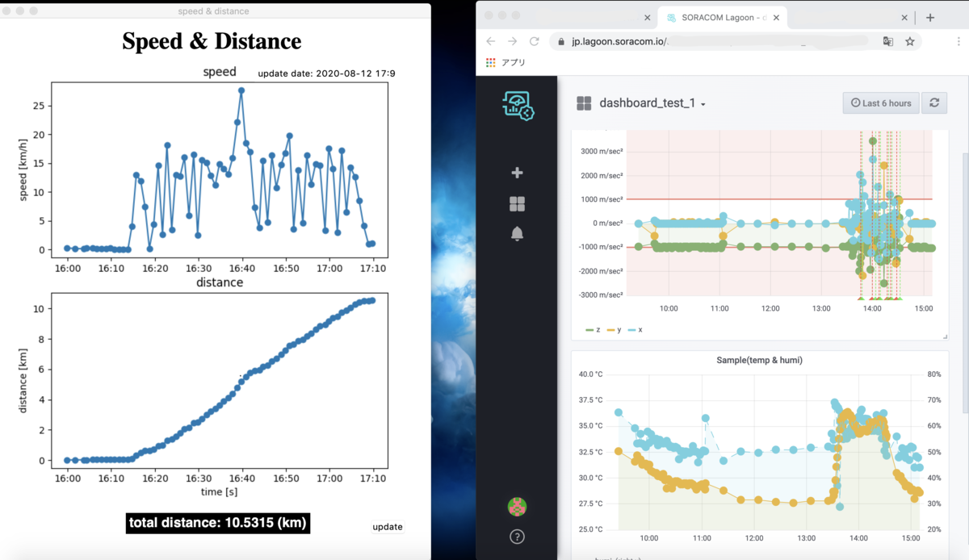
Task: Go back in the Chrome browser
Action: pos(490,41)
